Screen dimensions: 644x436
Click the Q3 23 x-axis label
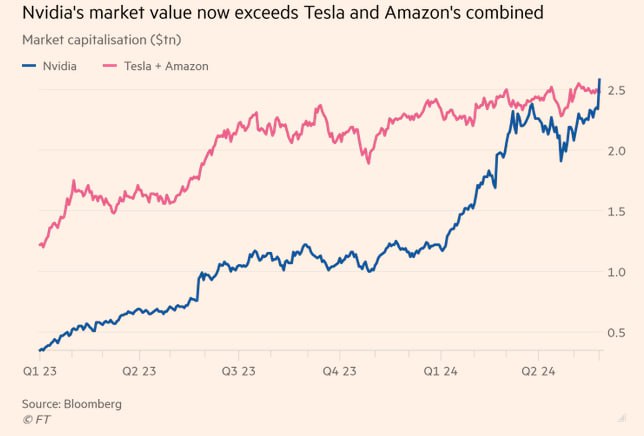[240, 370]
